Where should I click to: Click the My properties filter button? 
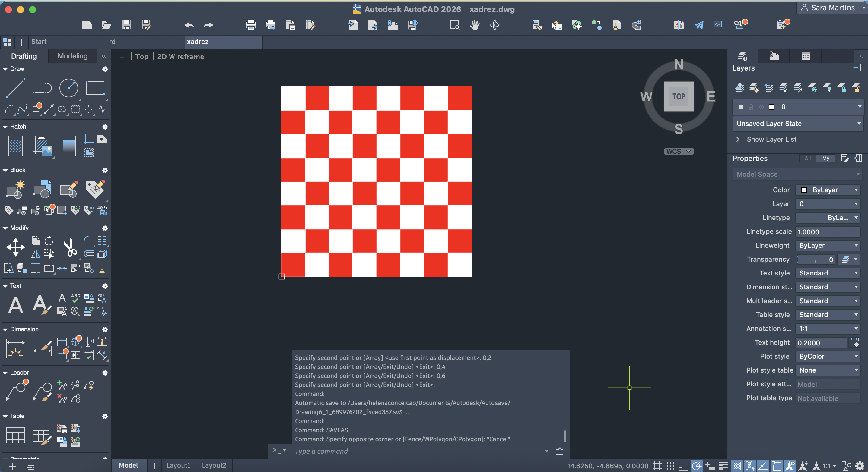click(825, 158)
